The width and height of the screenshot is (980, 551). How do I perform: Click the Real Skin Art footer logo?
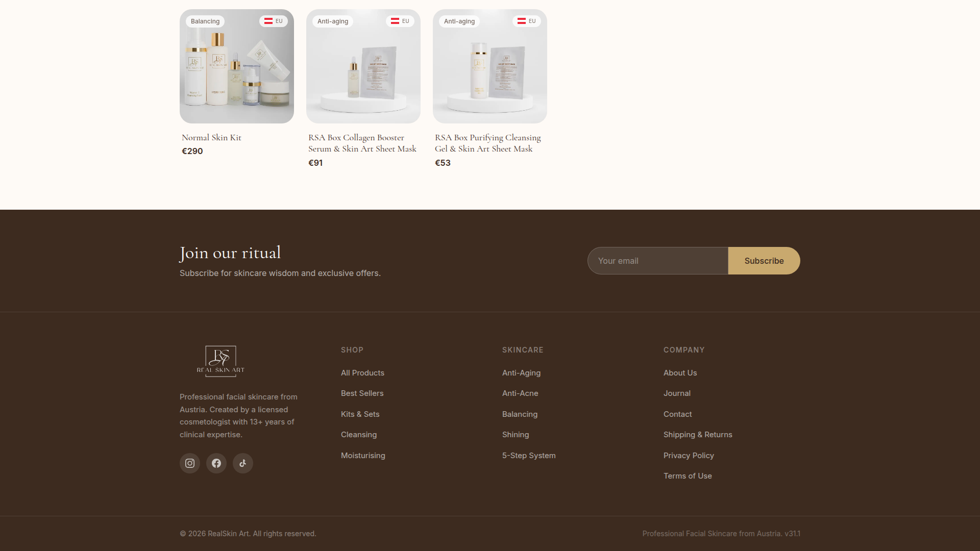[220, 361]
